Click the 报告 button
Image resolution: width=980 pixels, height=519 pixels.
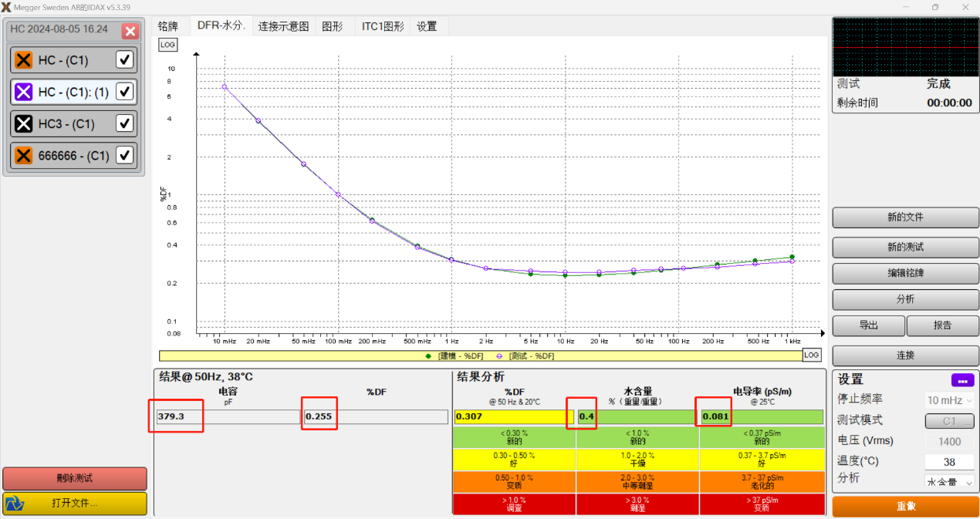click(942, 325)
